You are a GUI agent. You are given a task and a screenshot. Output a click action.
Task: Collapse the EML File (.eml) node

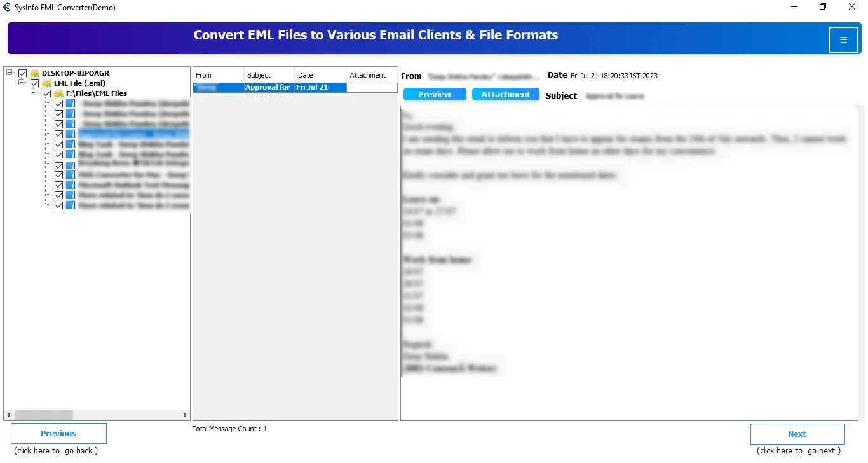(22, 83)
